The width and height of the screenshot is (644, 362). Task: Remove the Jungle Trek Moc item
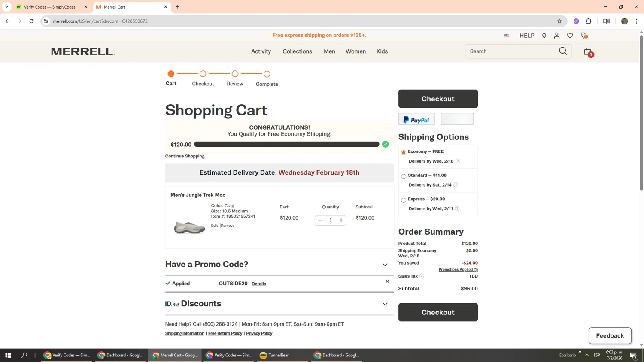click(x=228, y=226)
